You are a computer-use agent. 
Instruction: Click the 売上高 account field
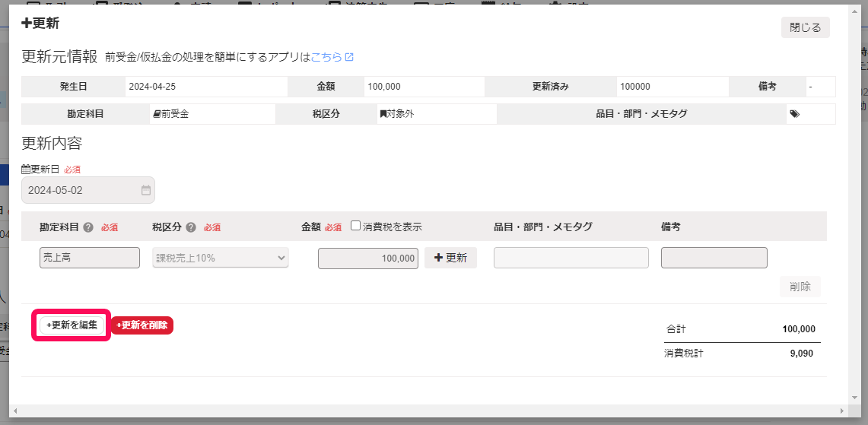(x=90, y=258)
